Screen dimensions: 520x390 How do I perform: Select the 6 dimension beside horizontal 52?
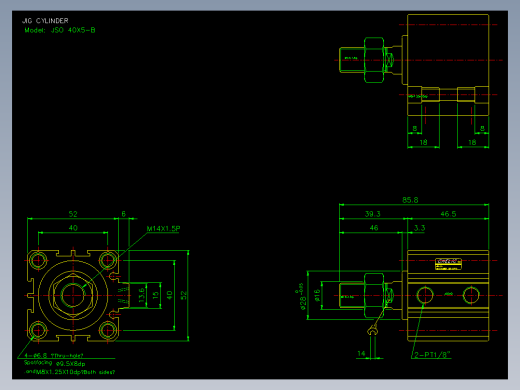point(124,214)
